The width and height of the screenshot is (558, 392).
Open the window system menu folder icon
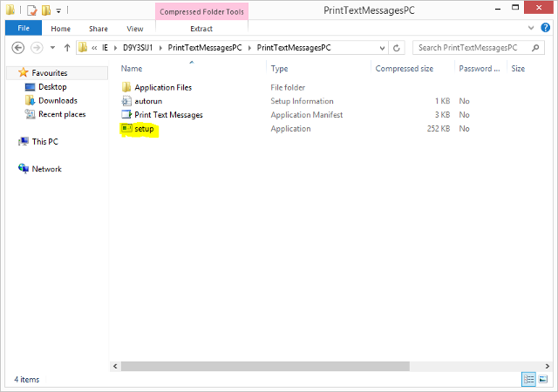tap(10, 10)
